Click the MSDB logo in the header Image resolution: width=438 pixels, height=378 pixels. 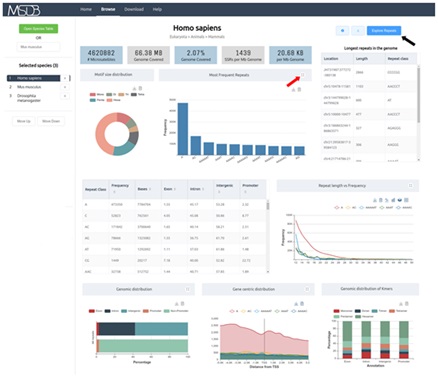(24, 10)
